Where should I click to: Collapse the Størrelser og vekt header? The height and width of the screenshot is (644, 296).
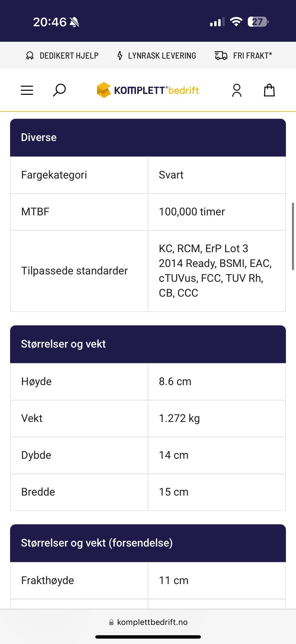click(148, 344)
